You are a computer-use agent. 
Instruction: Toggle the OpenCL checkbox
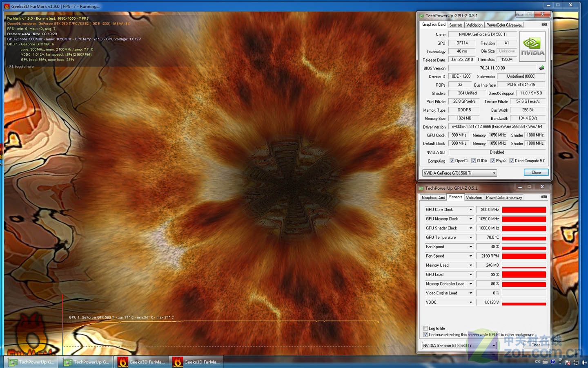pos(452,161)
